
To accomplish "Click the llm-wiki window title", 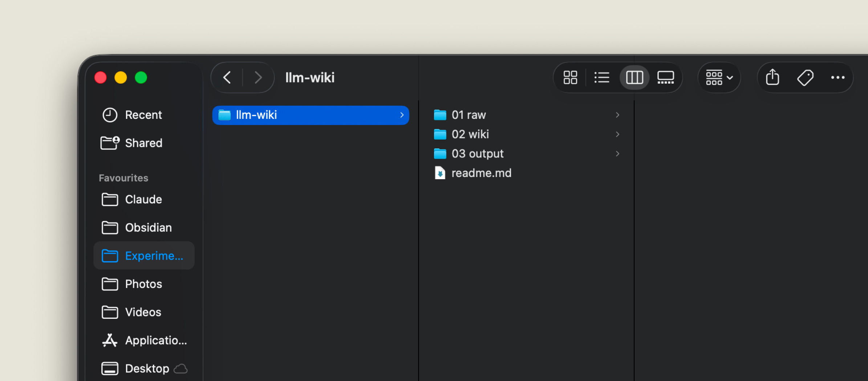I will pyautogui.click(x=310, y=77).
